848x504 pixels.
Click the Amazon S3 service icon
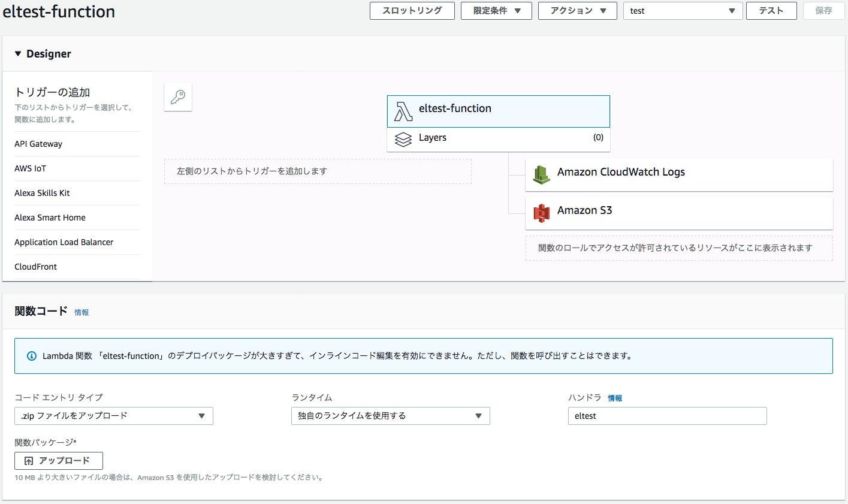(x=541, y=212)
